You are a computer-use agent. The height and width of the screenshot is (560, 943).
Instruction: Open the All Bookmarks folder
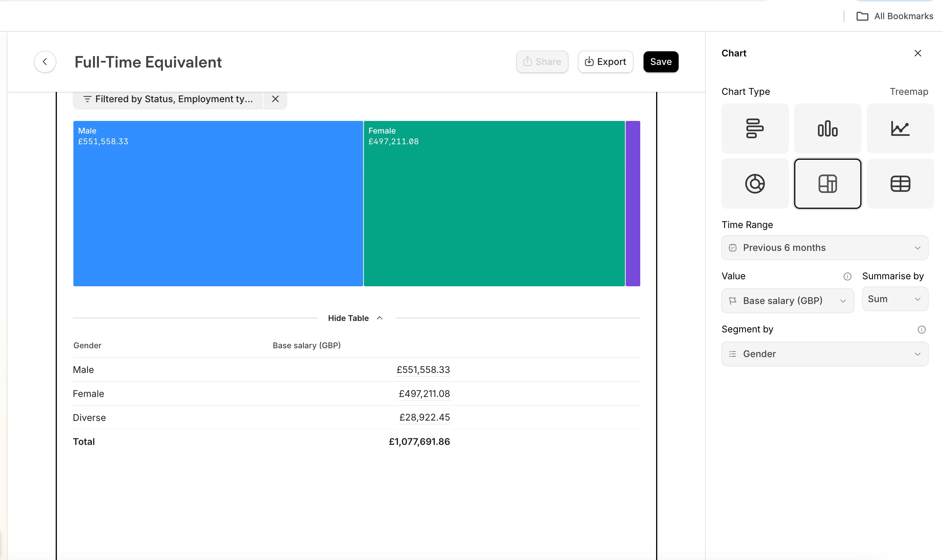[895, 16]
